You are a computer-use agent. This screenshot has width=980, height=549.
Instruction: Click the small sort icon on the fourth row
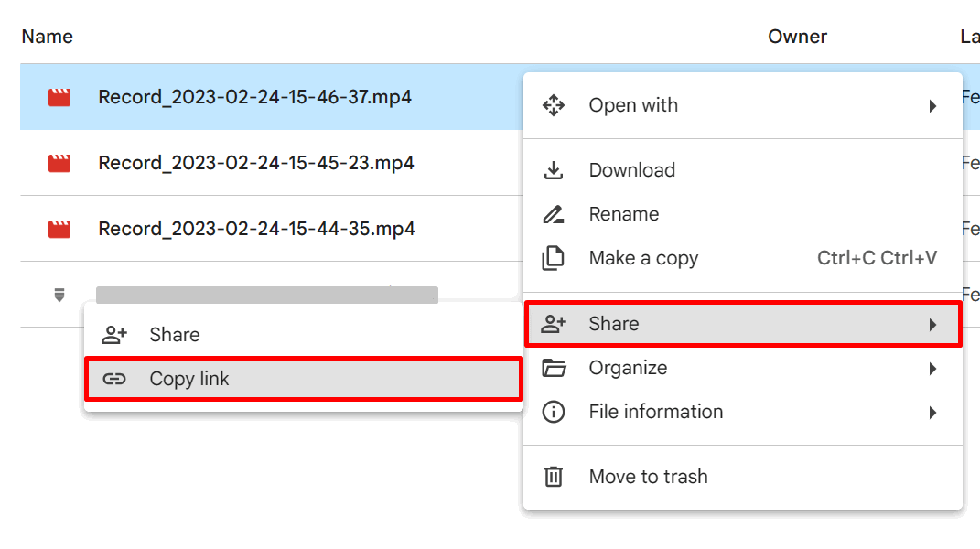(x=59, y=294)
